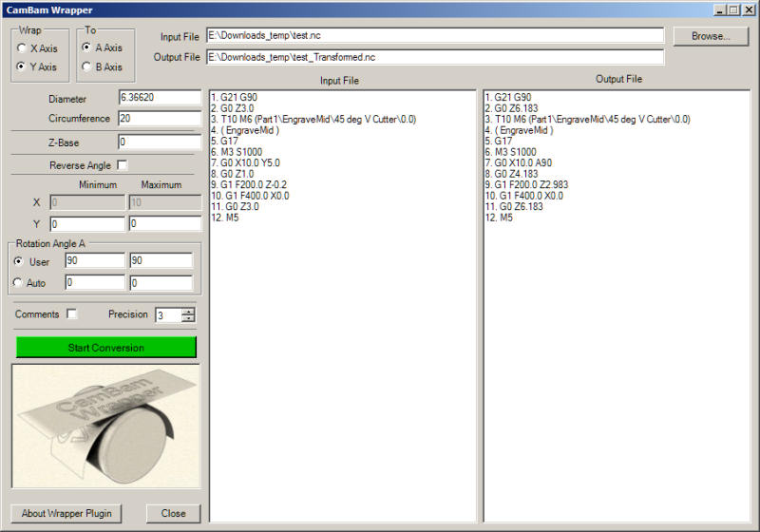Click the Circumference input field
The height and width of the screenshot is (532, 760).
160,118
